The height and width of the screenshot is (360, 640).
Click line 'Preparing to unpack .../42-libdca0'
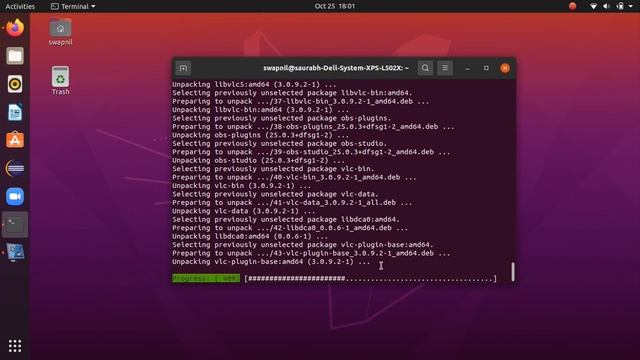290,228
